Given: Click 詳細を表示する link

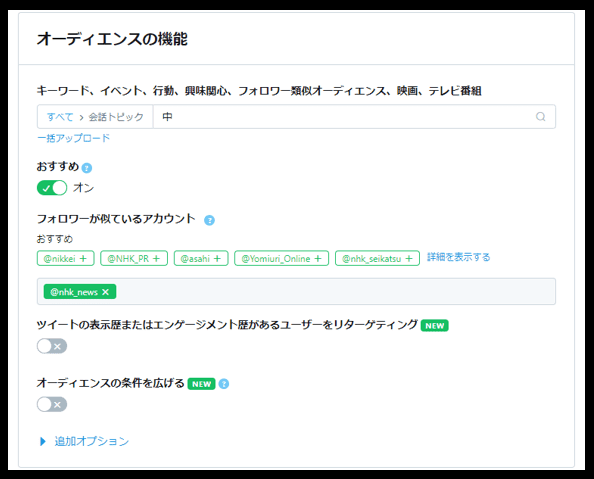Looking at the screenshot, I should [x=459, y=257].
